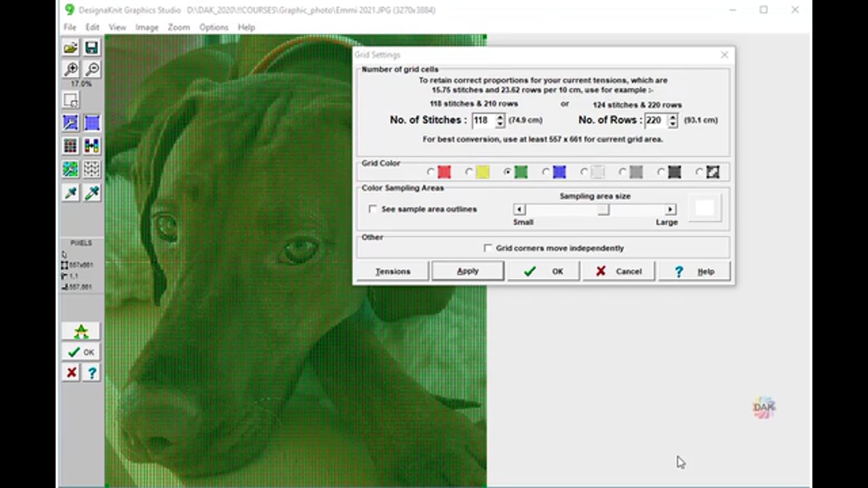The image size is (868, 488).
Task: Select the inverted pattern grid color radio
Action: click(700, 172)
